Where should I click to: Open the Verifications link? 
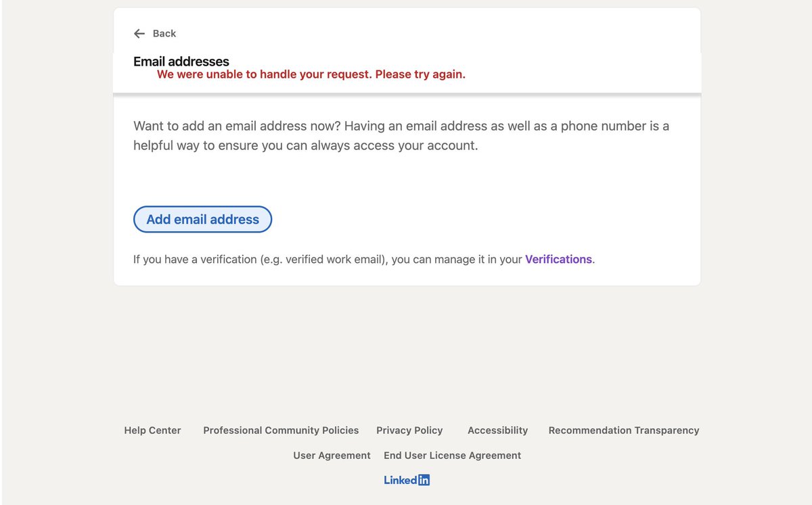pos(558,259)
